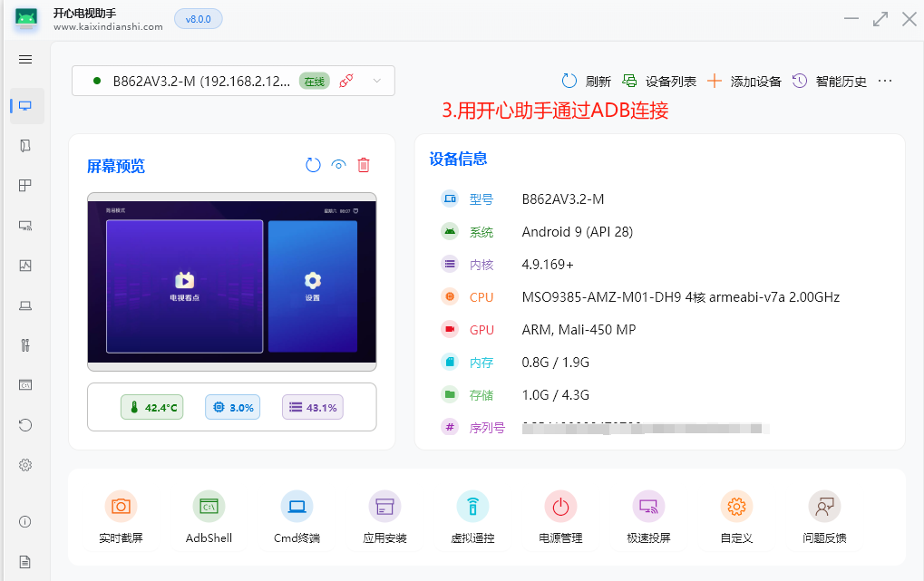
Task: Open the info about sidebar icon
Action: pyautogui.click(x=25, y=522)
